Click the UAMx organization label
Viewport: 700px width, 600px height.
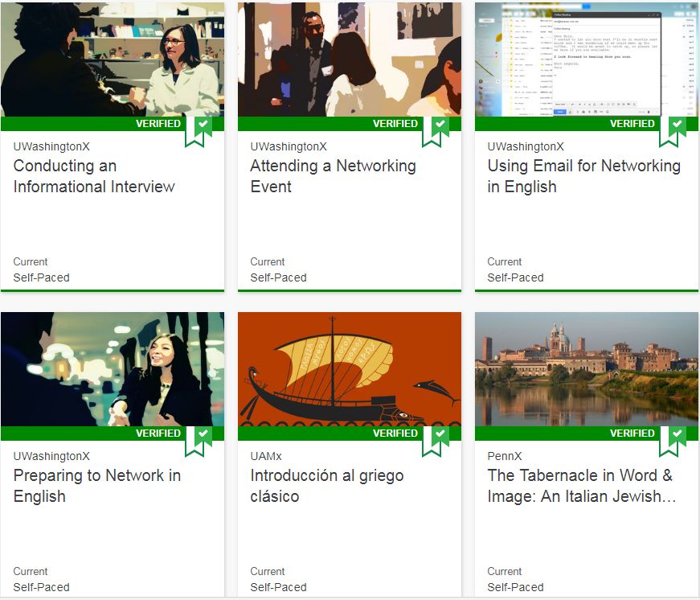click(x=266, y=456)
